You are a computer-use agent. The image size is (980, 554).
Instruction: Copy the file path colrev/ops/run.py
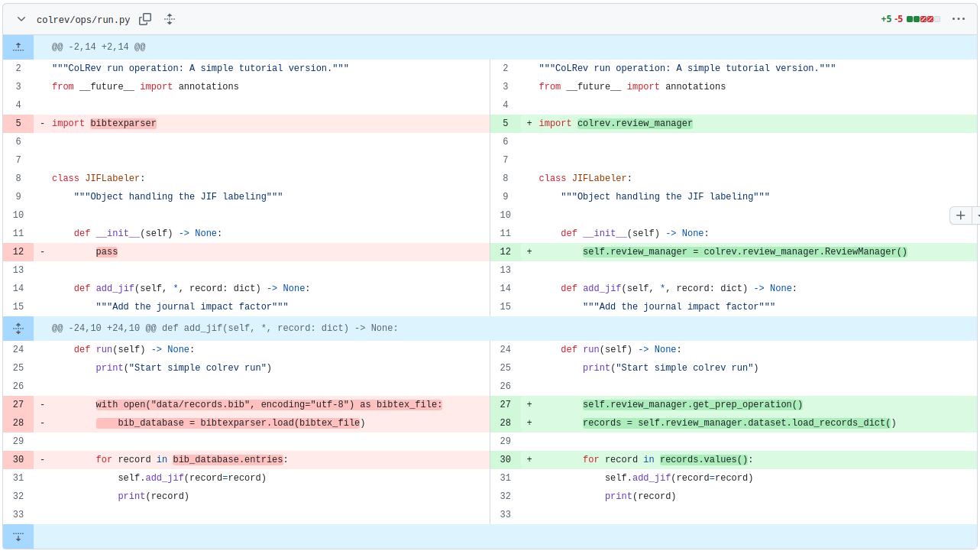tap(145, 19)
